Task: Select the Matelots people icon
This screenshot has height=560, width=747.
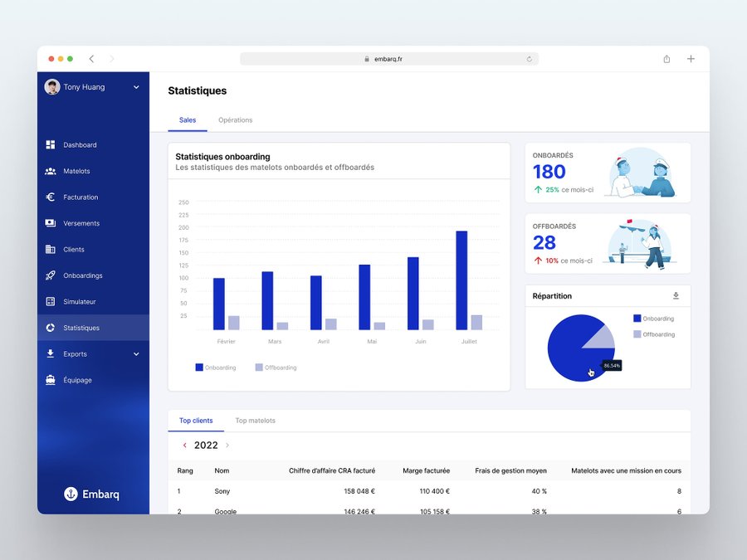Action: click(x=51, y=171)
